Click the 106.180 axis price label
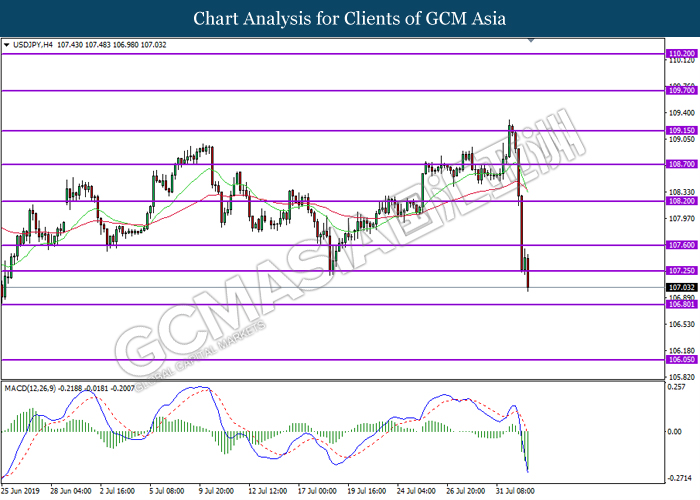700x500 pixels. click(x=682, y=351)
